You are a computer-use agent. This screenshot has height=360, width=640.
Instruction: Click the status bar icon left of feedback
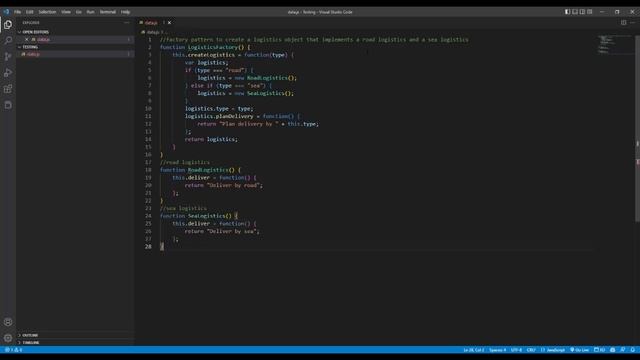pos(613,350)
